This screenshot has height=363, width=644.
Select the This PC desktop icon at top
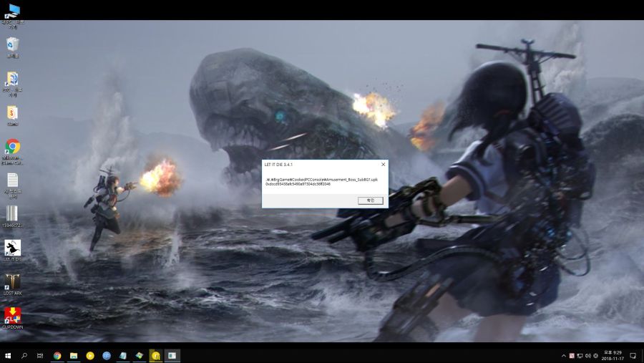point(13,11)
